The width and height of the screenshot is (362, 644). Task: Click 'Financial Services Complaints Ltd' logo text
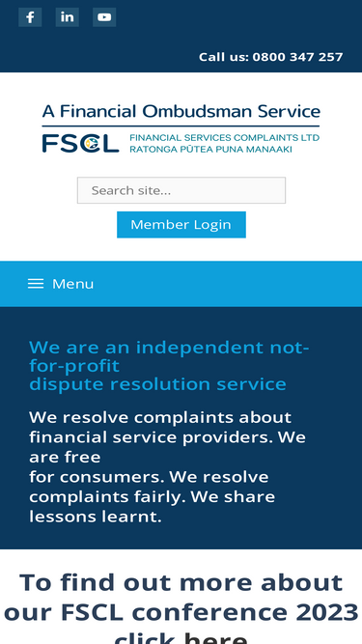225,138
